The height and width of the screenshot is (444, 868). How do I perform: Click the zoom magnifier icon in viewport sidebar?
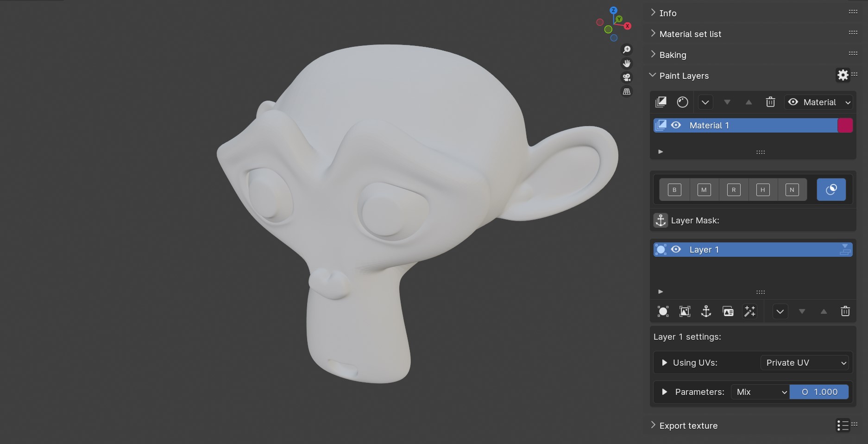click(x=626, y=50)
